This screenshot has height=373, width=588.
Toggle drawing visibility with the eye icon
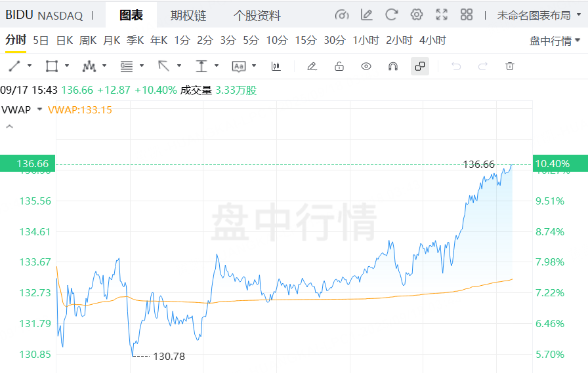tap(366, 66)
